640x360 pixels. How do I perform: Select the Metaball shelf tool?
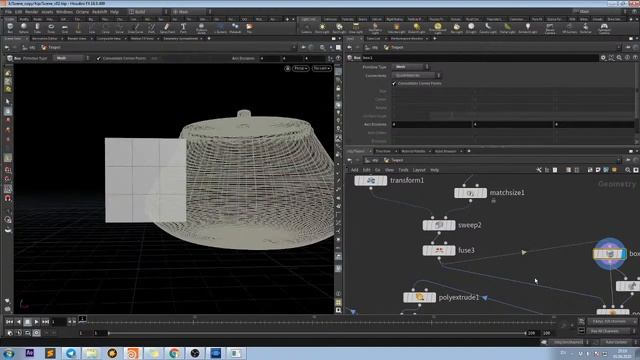click(x=235, y=28)
